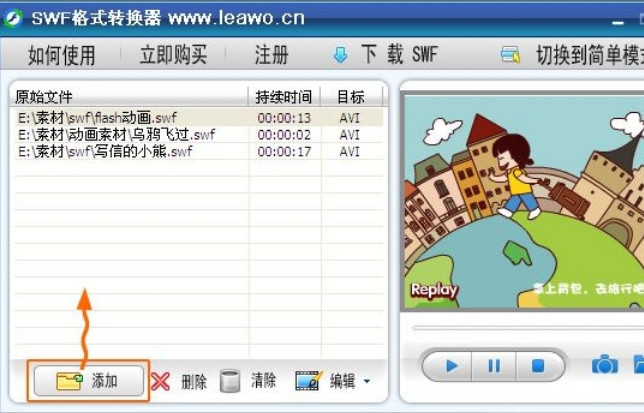Click the film edit icon

coord(309,381)
